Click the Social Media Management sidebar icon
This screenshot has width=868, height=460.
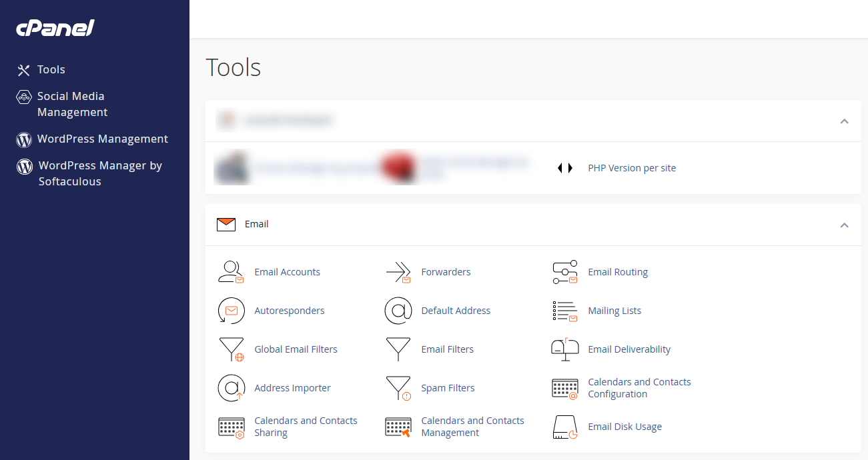[24, 97]
